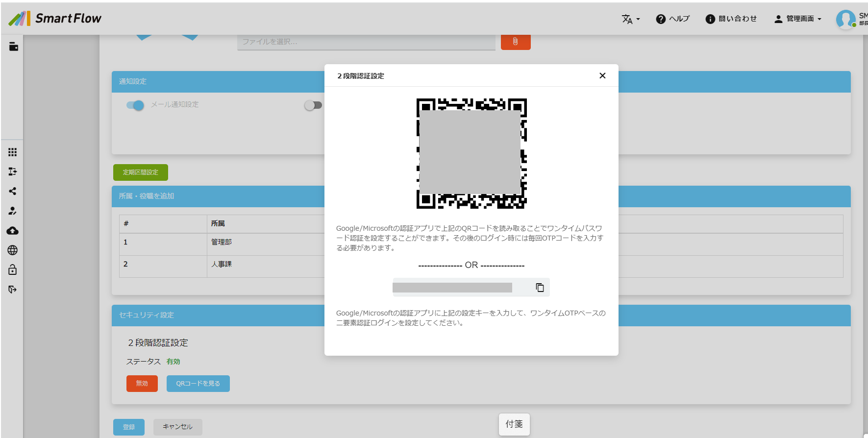Screen dimensions: 868x438
Task: Click the workflow route icon in sidebar
Action: [x=13, y=171]
